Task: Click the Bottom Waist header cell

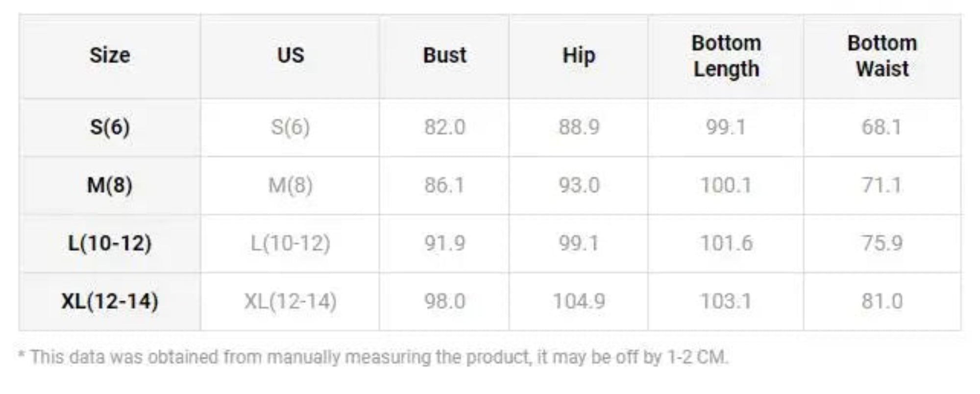Action: tap(882, 56)
